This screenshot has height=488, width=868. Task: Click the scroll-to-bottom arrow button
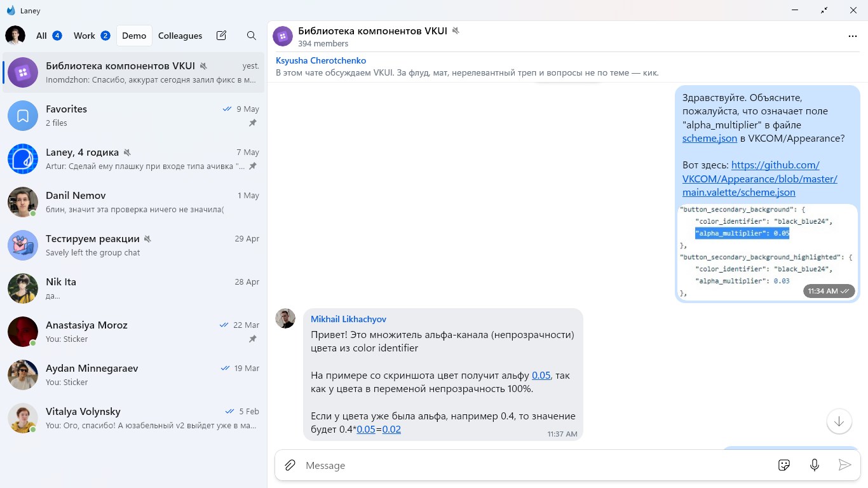839,421
